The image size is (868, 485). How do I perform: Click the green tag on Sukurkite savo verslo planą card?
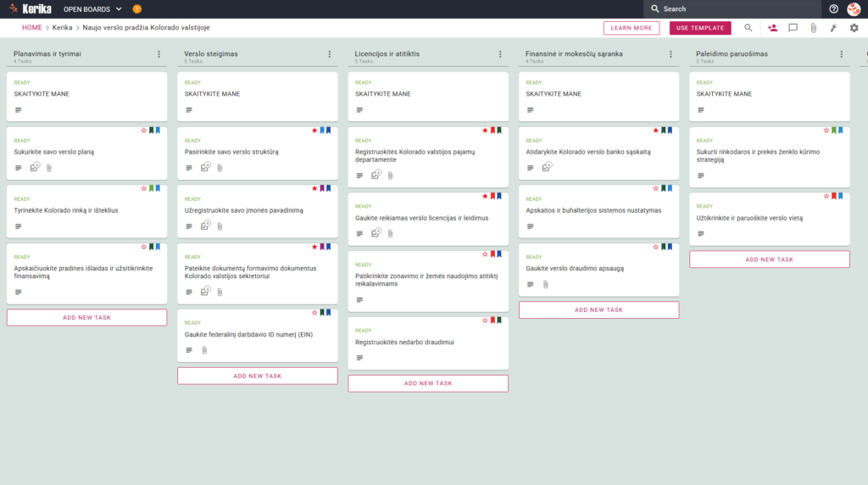point(151,131)
